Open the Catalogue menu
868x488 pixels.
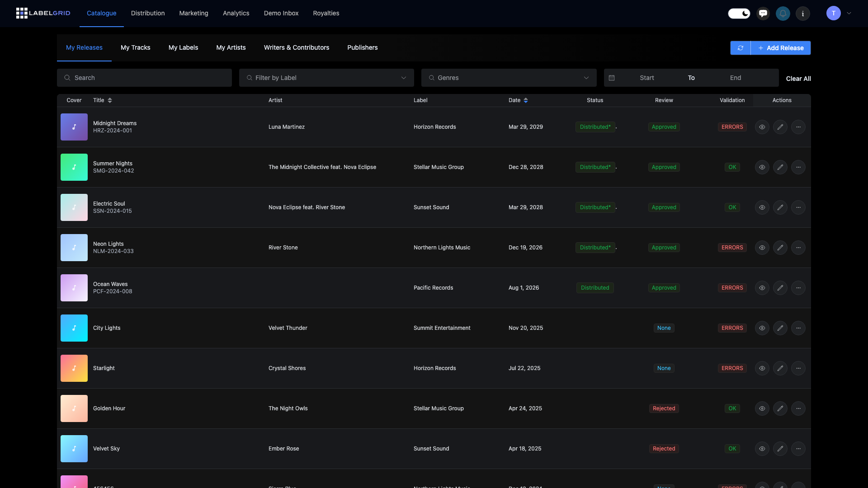tap(102, 14)
